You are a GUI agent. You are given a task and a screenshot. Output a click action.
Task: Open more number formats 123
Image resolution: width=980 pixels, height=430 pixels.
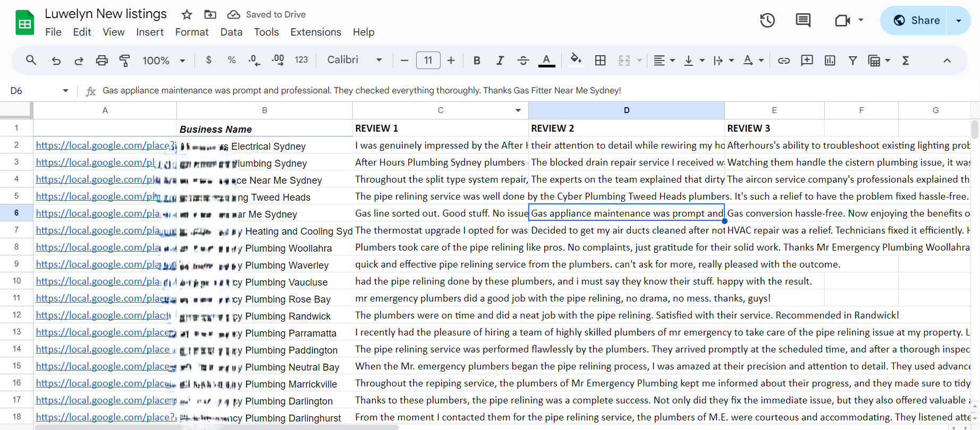[301, 61]
